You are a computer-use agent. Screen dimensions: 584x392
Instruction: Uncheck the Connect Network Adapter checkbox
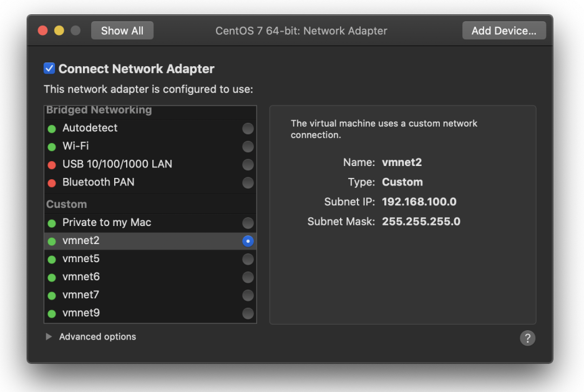click(49, 69)
